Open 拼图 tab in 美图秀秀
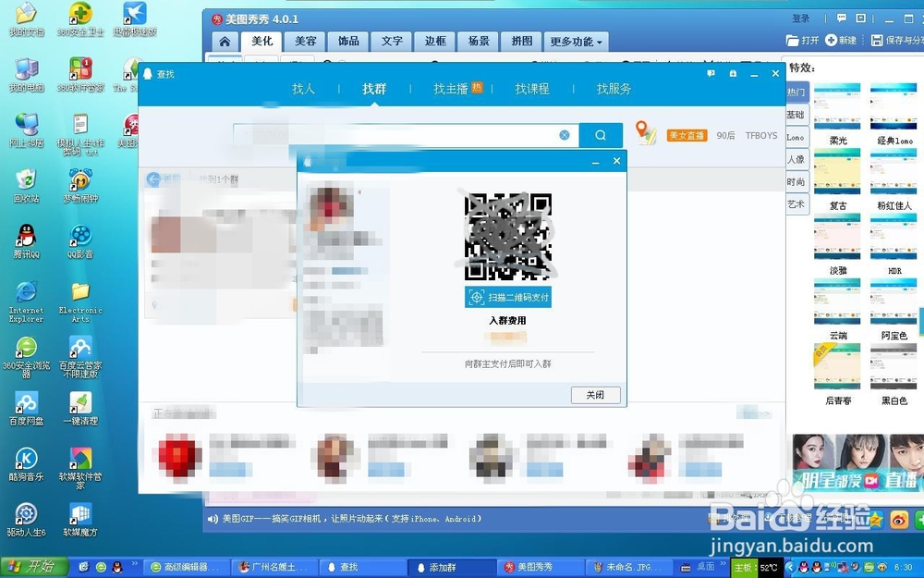 pos(521,42)
